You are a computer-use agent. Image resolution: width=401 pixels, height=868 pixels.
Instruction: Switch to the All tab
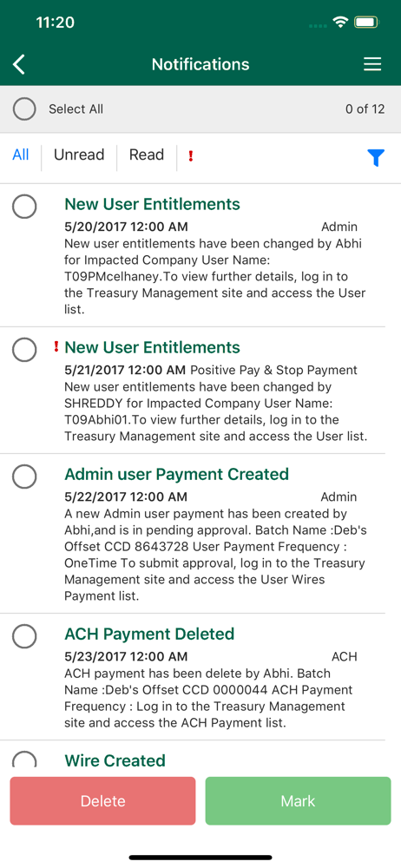(x=21, y=155)
